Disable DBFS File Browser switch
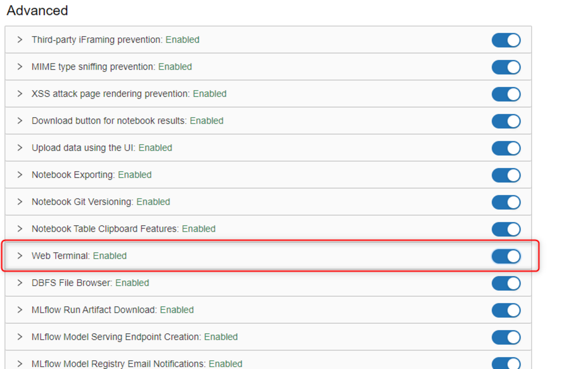Viewport: 588px width, 369px height. 506,283
